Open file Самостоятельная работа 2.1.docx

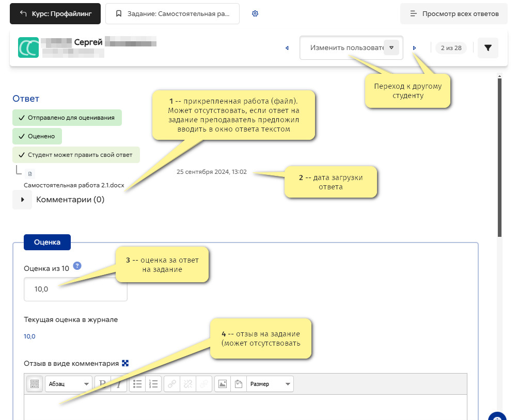(74, 185)
